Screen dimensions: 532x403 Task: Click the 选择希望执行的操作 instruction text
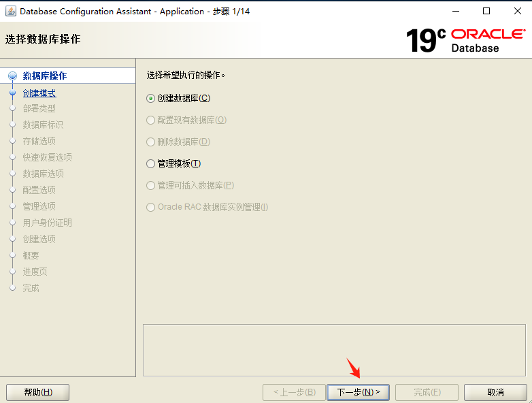point(186,75)
